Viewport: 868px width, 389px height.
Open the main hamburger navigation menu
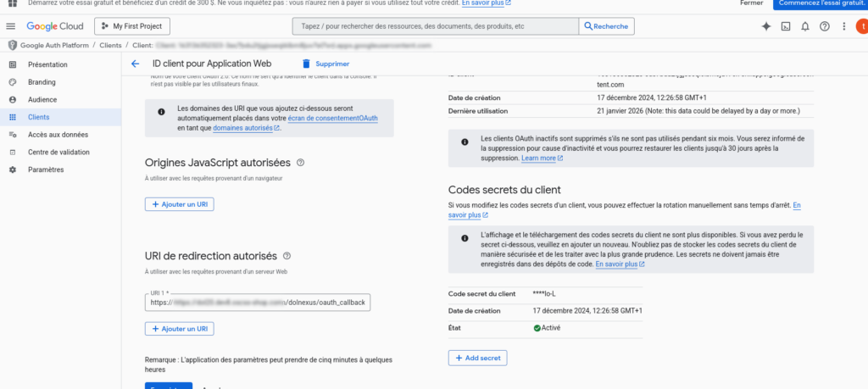coord(11,26)
